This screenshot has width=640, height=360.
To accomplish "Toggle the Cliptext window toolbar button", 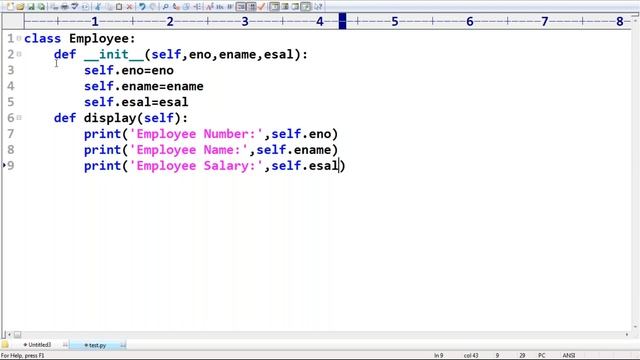I will (x=285, y=7).
